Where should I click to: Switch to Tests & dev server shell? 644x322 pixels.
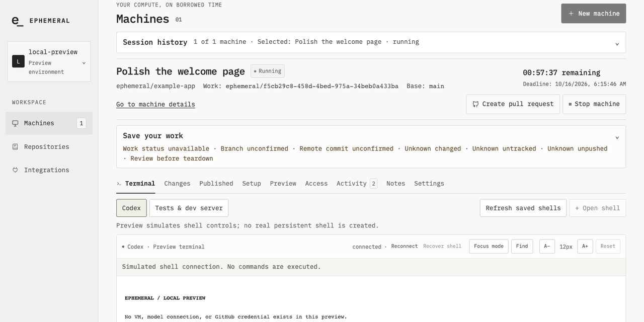pyautogui.click(x=189, y=208)
